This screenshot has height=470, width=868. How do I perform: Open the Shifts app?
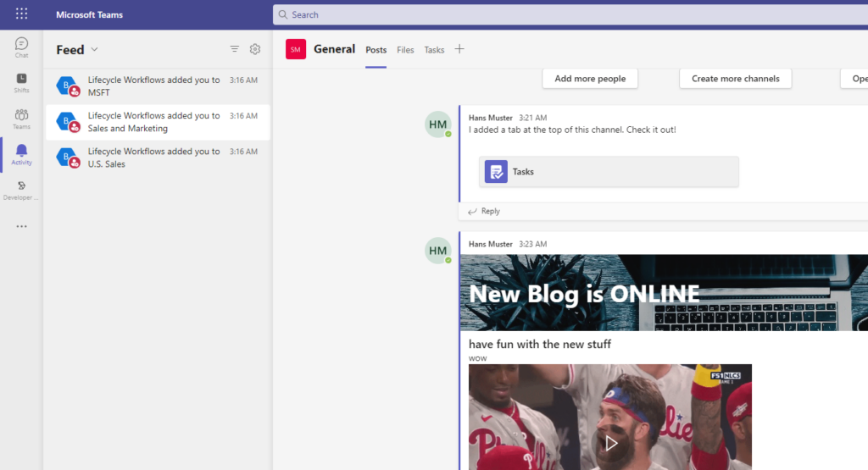[21, 83]
